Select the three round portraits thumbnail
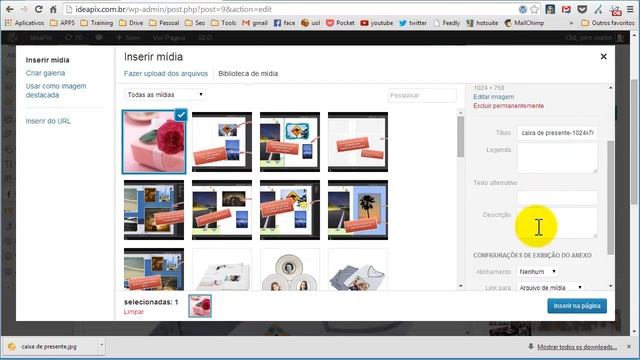640x360 pixels. point(290,270)
